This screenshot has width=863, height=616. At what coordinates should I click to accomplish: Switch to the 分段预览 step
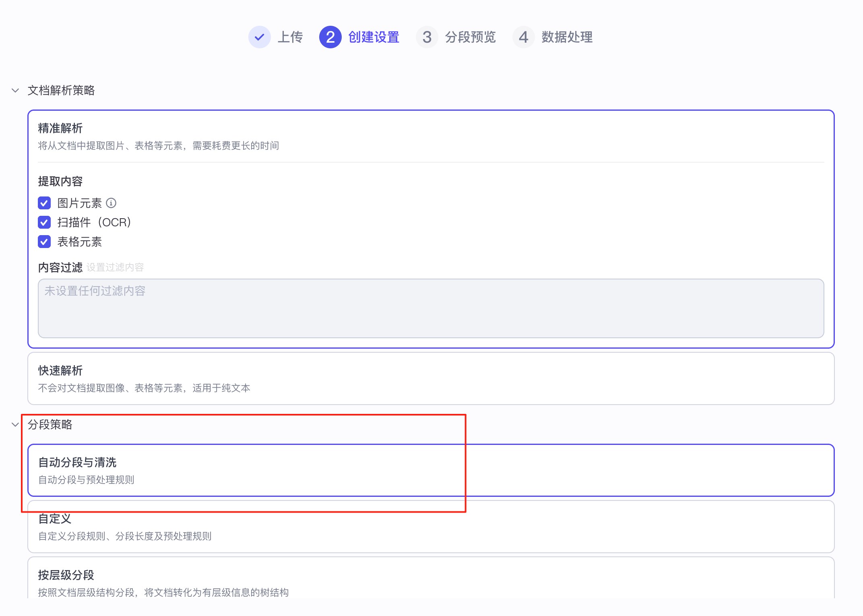pyautogui.click(x=470, y=37)
